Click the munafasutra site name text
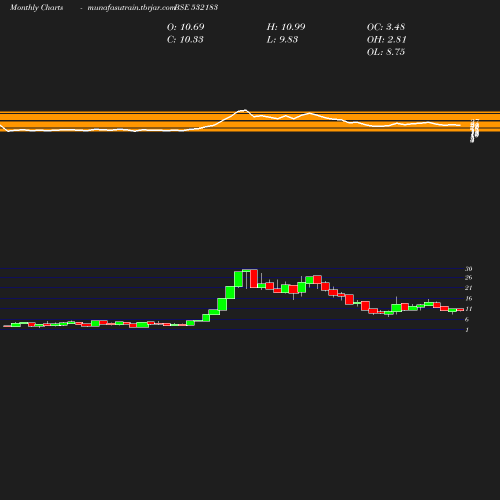The image size is (500, 500). point(131,7)
